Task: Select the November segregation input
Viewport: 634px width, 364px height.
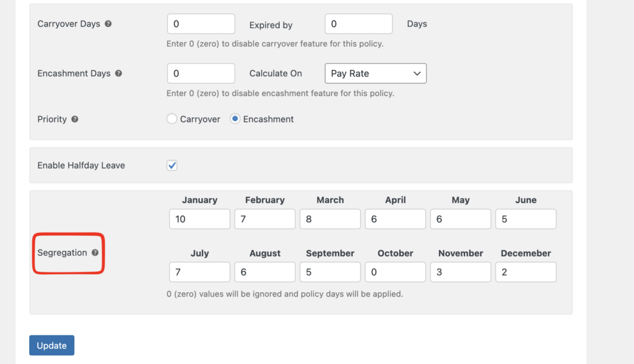Action: 461,272
